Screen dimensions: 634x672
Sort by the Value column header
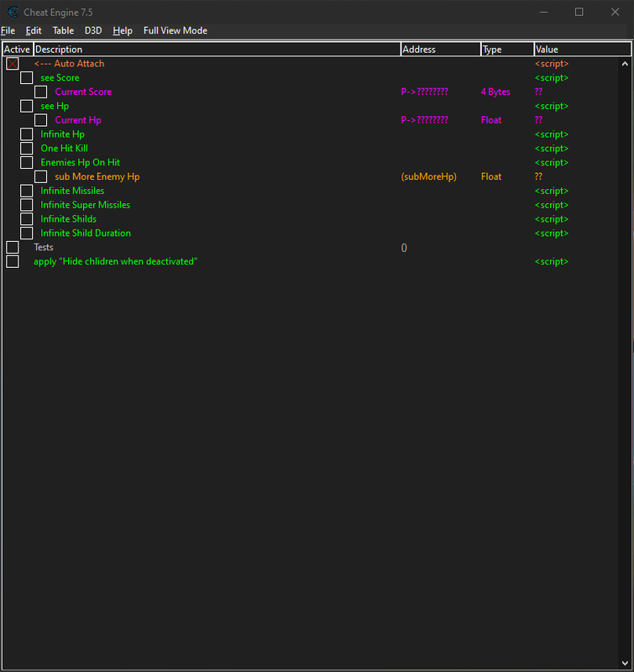click(x=583, y=50)
